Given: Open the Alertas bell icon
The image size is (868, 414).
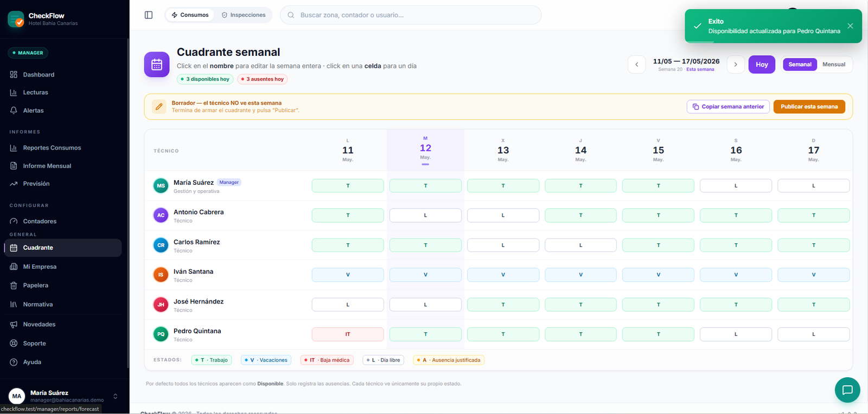Looking at the screenshot, I should click(14, 111).
